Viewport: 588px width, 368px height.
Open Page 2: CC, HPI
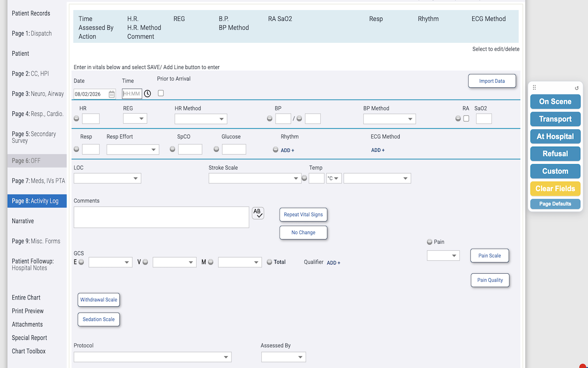[x=30, y=74]
